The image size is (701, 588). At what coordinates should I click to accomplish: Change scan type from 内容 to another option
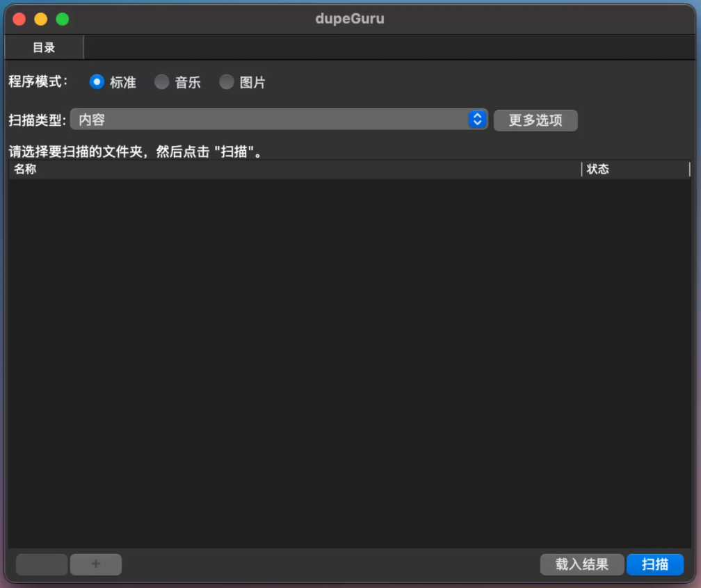point(278,120)
